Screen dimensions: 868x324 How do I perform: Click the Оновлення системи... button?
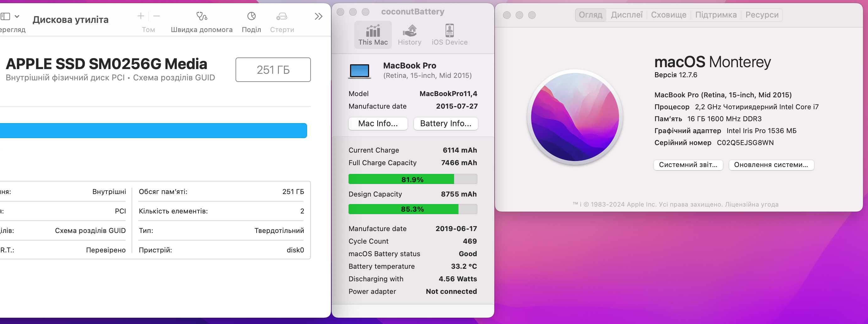pos(771,165)
